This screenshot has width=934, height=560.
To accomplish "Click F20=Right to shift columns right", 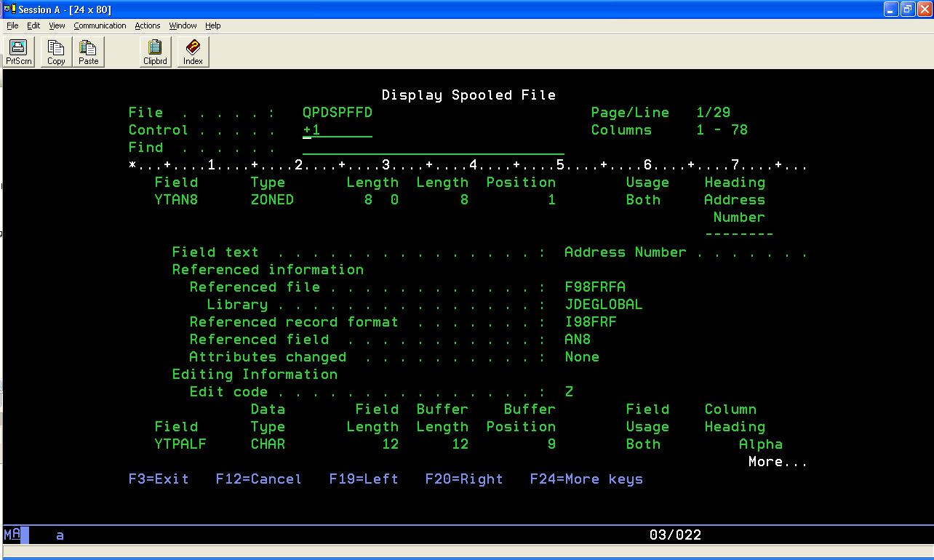I will pyautogui.click(x=463, y=479).
